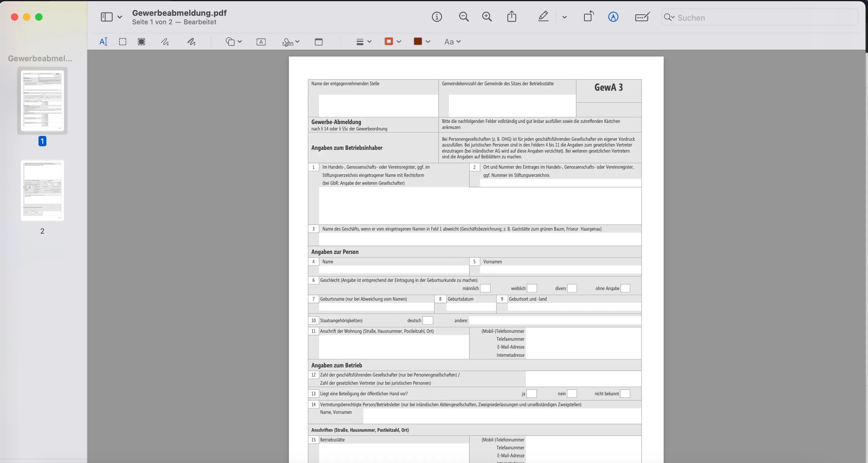Open document info popover
868x463 pixels.
(437, 17)
